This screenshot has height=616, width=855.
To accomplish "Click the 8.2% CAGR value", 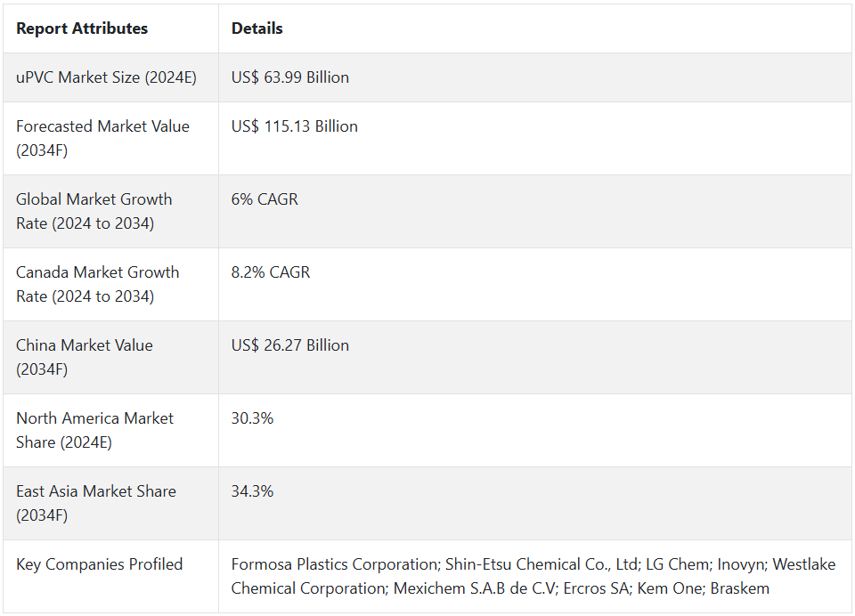I will pos(271,272).
